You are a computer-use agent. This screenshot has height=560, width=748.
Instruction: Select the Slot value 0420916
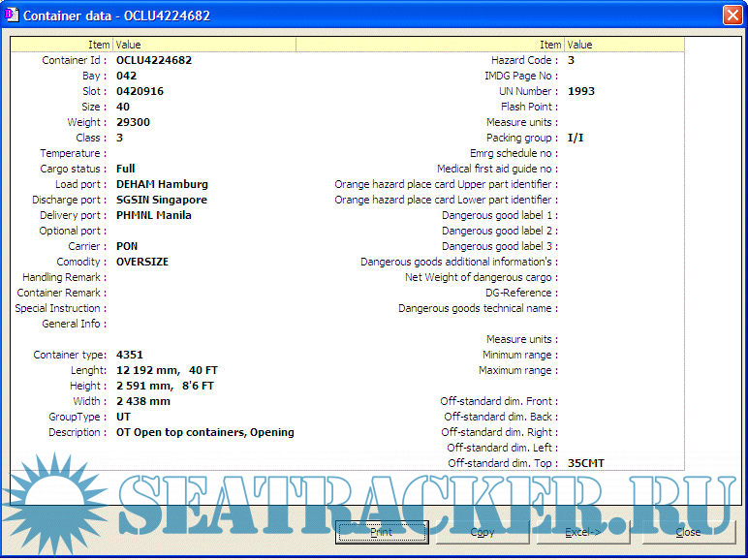point(140,91)
